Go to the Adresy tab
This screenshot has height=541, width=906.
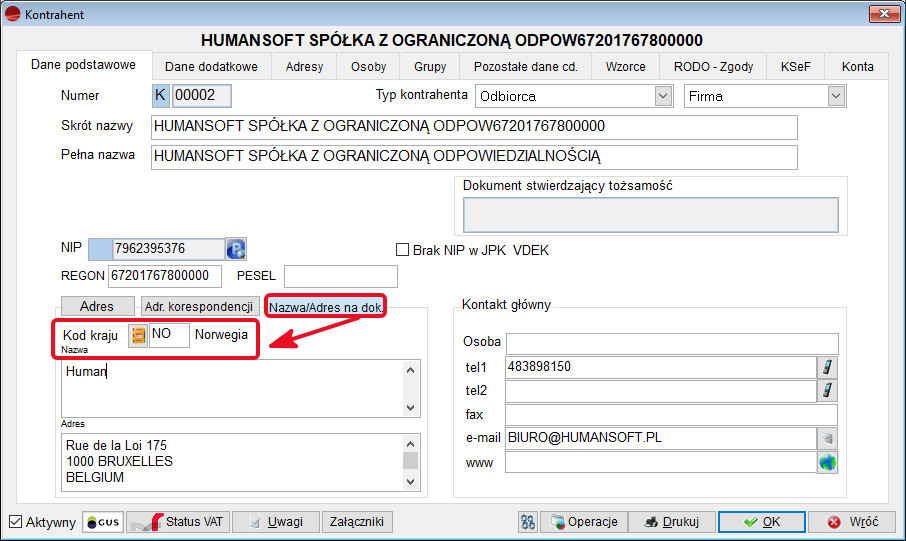pyautogui.click(x=305, y=66)
